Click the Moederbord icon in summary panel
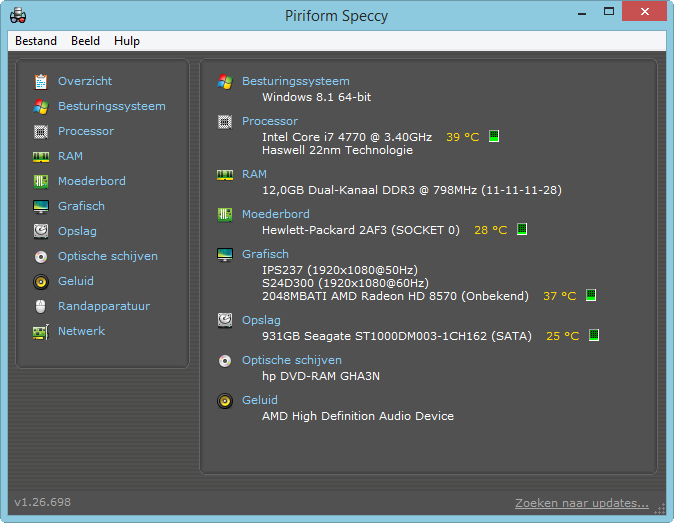Screen dimensions: 674x523 (x=225, y=214)
